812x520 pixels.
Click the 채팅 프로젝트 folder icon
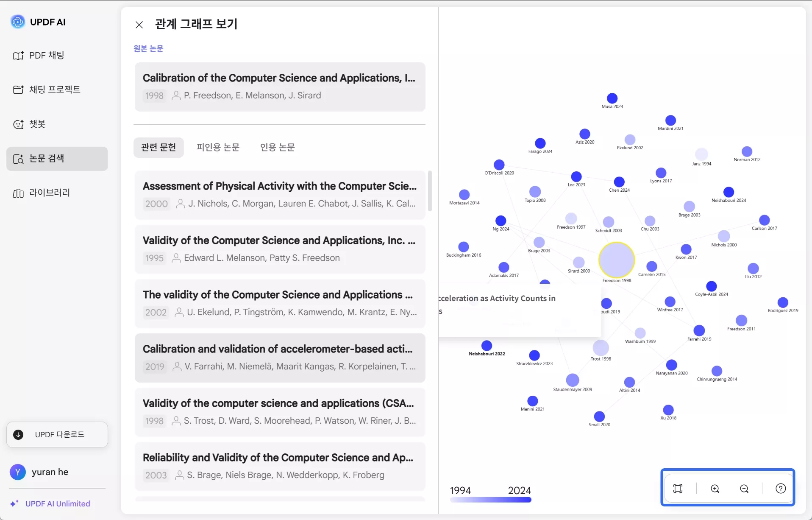tap(18, 89)
